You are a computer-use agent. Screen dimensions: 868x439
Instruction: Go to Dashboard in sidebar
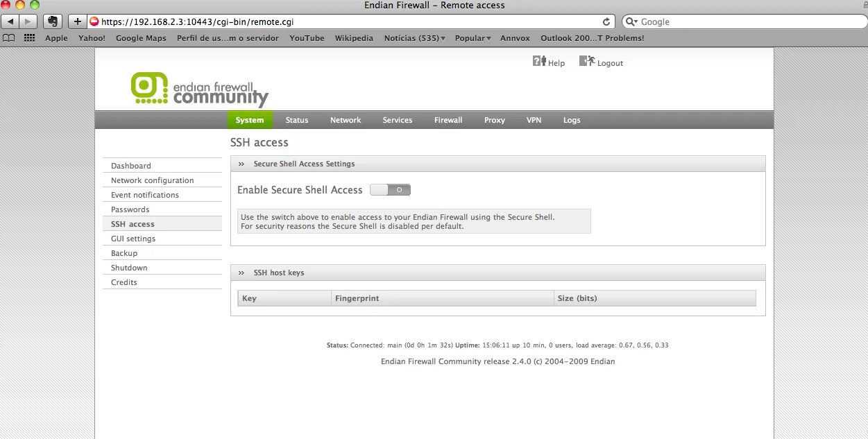(x=162, y=166)
